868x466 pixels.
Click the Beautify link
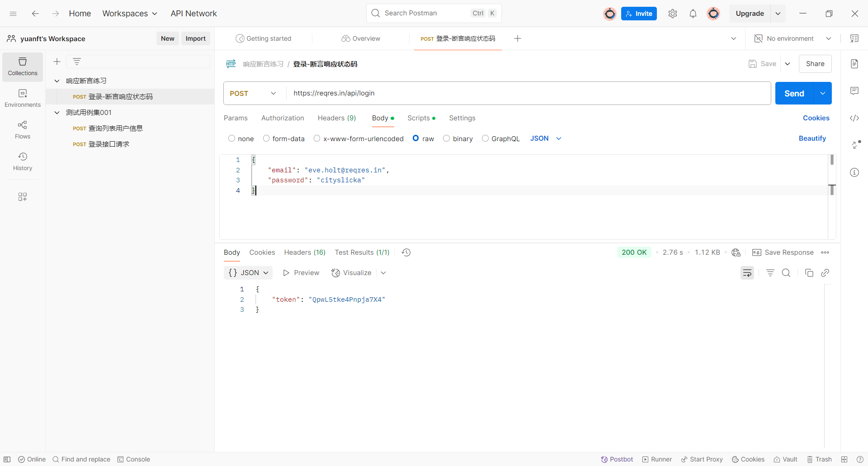click(812, 138)
